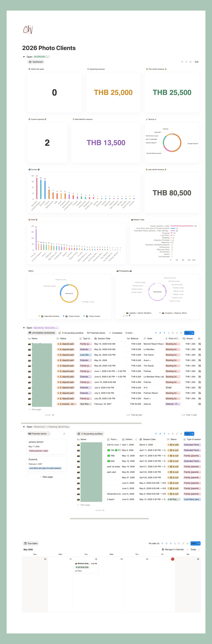Click No date (4) in calendar toolbar
Image resolution: width=212 pixels, height=644 pixels.
tap(154, 543)
